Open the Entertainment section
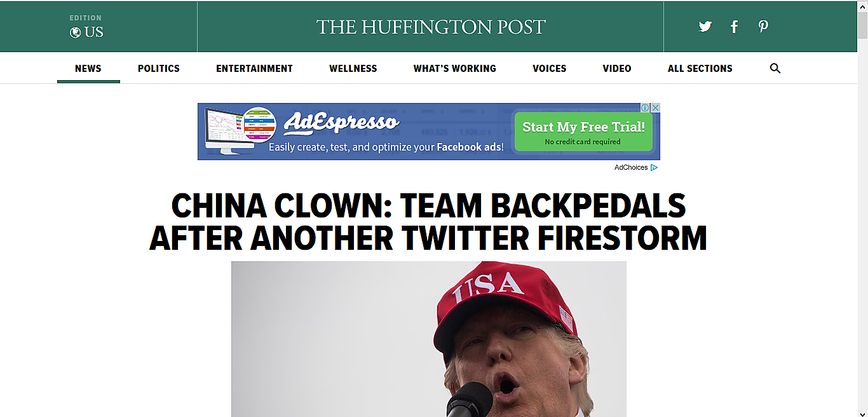This screenshot has height=417, width=868. coord(254,68)
